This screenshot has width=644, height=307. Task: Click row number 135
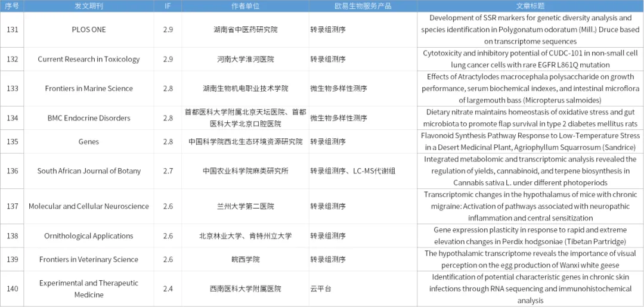12,142
